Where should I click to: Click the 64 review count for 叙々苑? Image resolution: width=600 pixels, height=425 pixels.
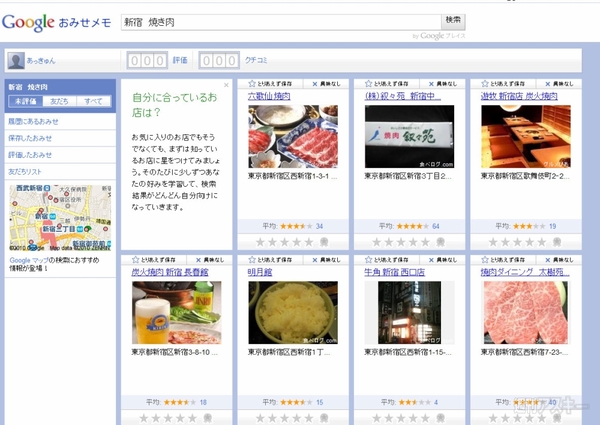coord(436,226)
